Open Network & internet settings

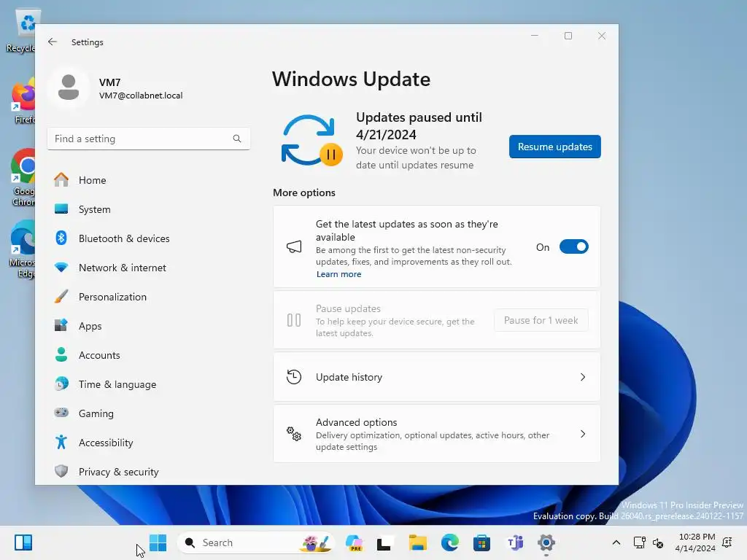pyautogui.click(x=149, y=268)
